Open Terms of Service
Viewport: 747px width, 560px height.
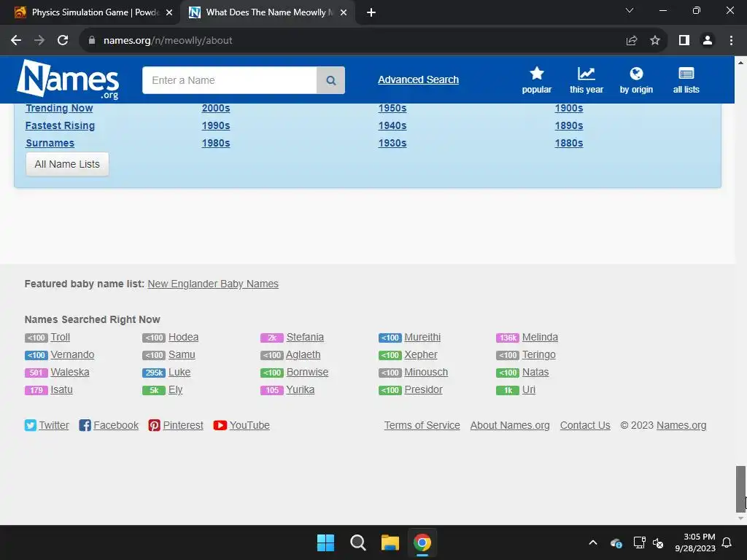422,425
